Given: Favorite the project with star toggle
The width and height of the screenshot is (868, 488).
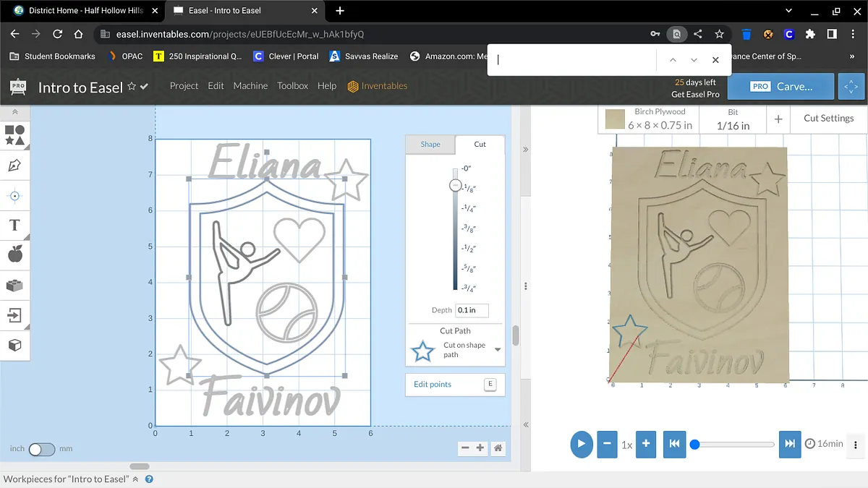Looking at the screenshot, I should click(132, 86).
